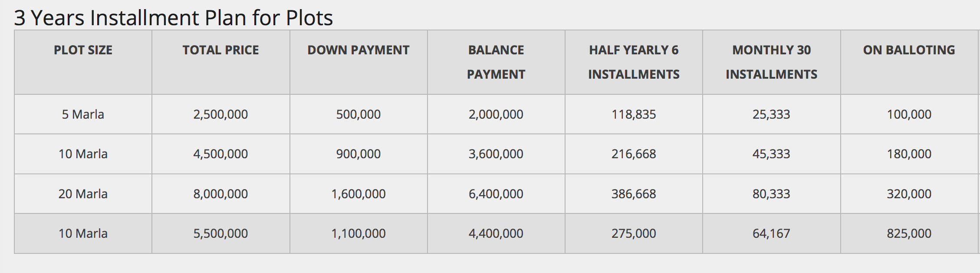This screenshot has width=980, height=273.
Task: Click the 20 Marla plot size cell
Action: click(x=83, y=194)
